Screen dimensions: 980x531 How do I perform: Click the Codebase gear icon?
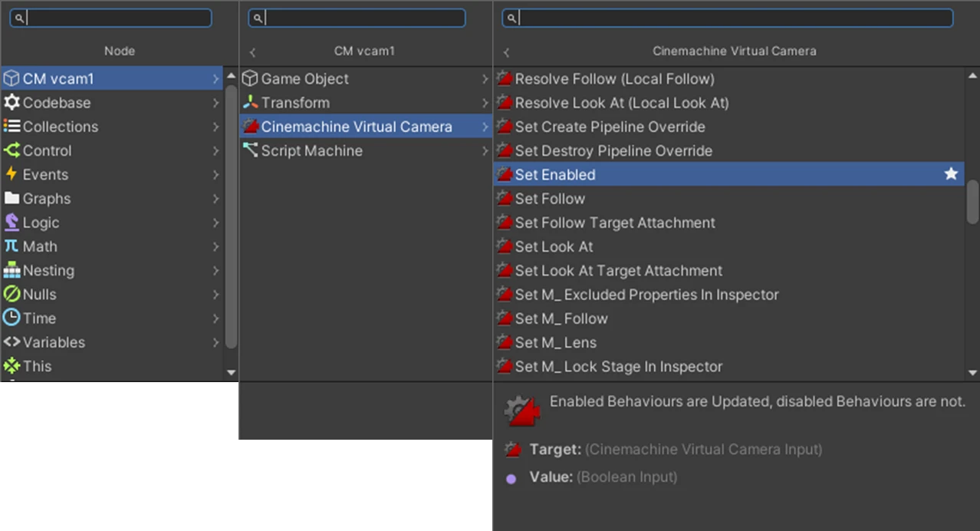[x=12, y=102]
